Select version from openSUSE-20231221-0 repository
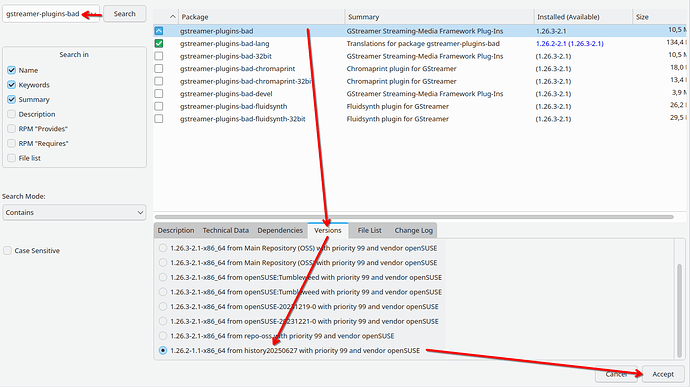 pyautogui.click(x=163, y=321)
